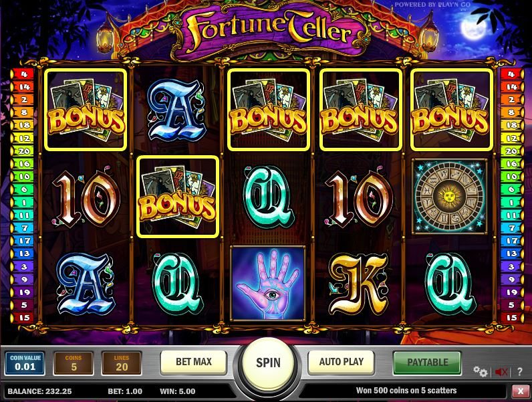Click the golden K symbol

[x=359, y=284]
